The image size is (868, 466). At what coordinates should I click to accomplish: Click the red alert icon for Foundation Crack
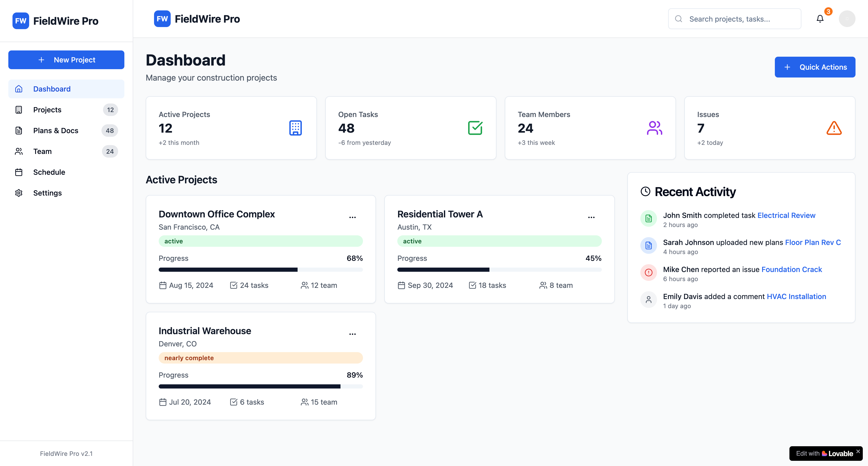(648, 273)
